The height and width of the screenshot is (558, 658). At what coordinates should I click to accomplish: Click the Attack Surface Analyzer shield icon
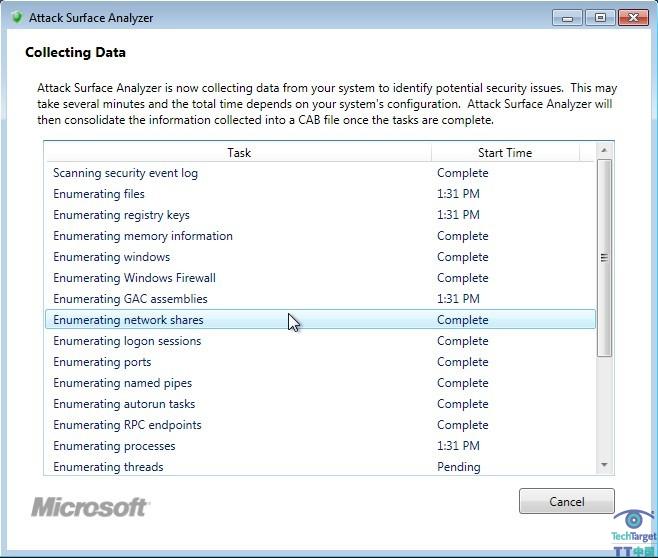tap(17, 18)
